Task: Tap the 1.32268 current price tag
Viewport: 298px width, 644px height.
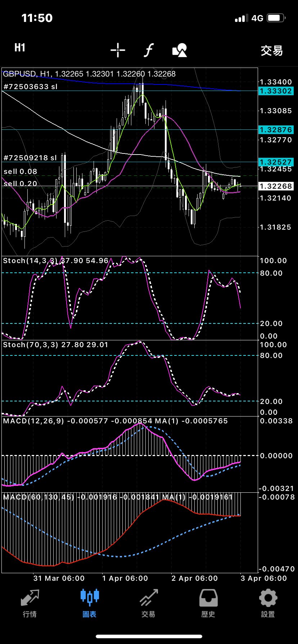Action: point(276,186)
